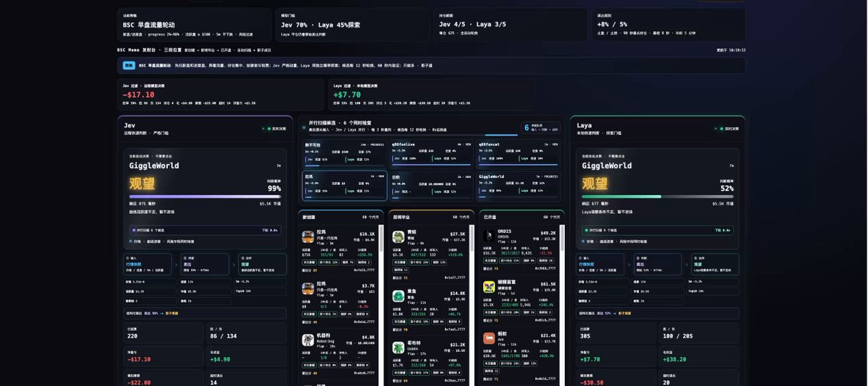Click the blue strategy badge in banner
This screenshot has height=386, width=868.
(x=129, y=65)
